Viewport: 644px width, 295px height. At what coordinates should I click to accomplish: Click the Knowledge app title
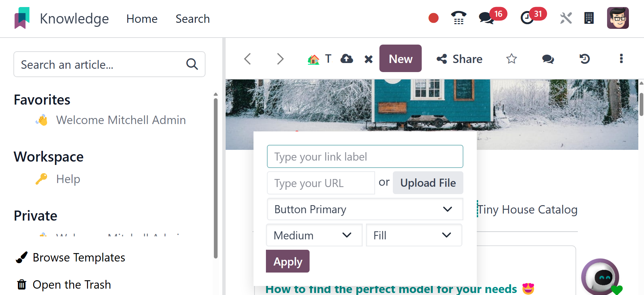click(x=74, y=19)
